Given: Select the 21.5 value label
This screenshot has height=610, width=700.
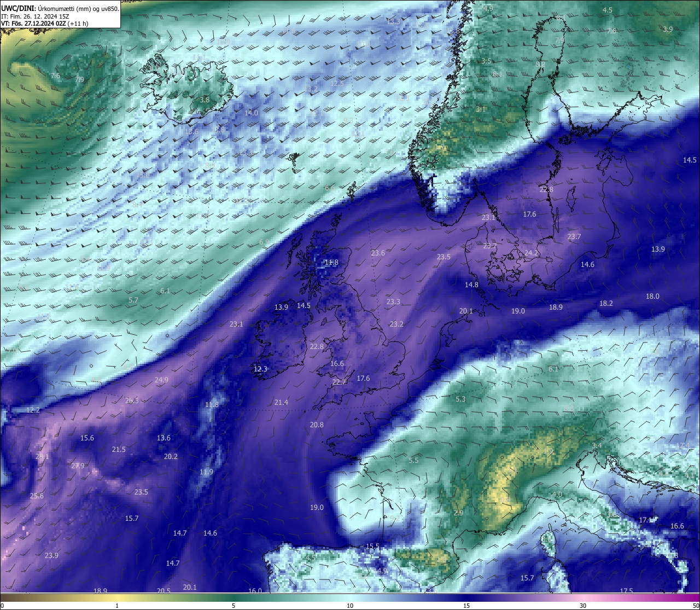Looking at the screenshot, I should pos(119,450).
